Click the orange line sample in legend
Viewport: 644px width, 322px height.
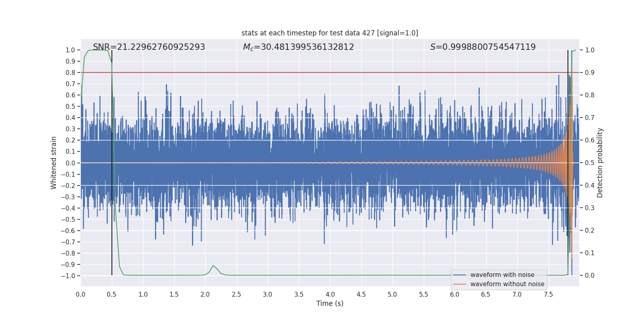coord(459,284)
